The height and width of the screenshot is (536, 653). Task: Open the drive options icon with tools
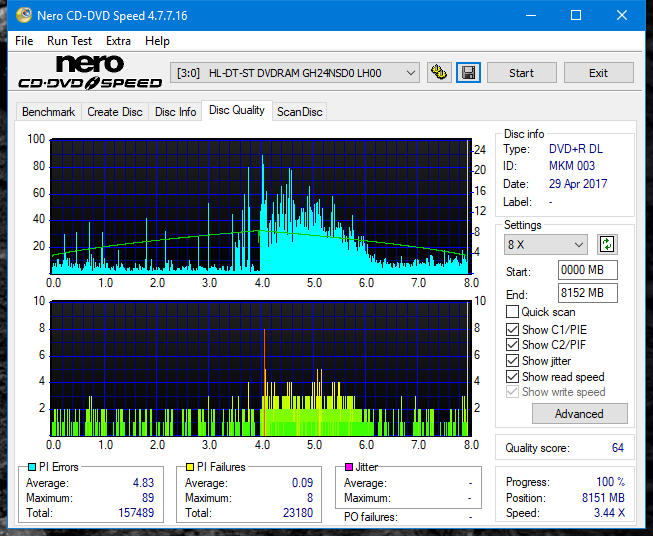click(x=439, y=73)
